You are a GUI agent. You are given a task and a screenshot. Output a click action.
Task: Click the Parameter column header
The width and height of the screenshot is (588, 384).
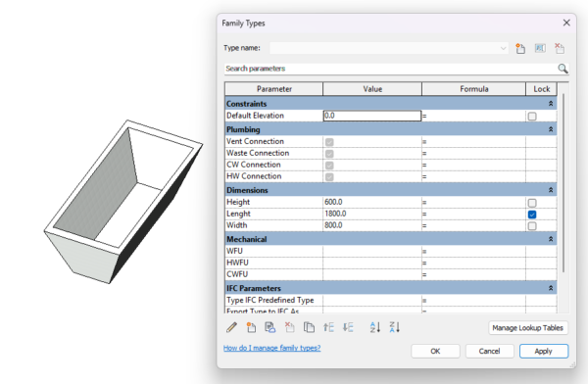click(273, 89)
